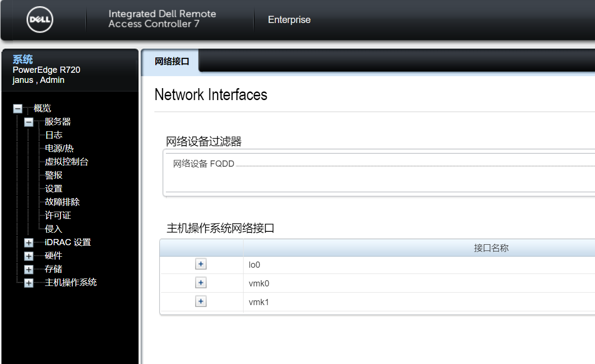Viewport: 595px width, 364px height.
Task: Expand the iDRAC 设置 tree node
Action: pyautogui.click(x=28, y=242)
